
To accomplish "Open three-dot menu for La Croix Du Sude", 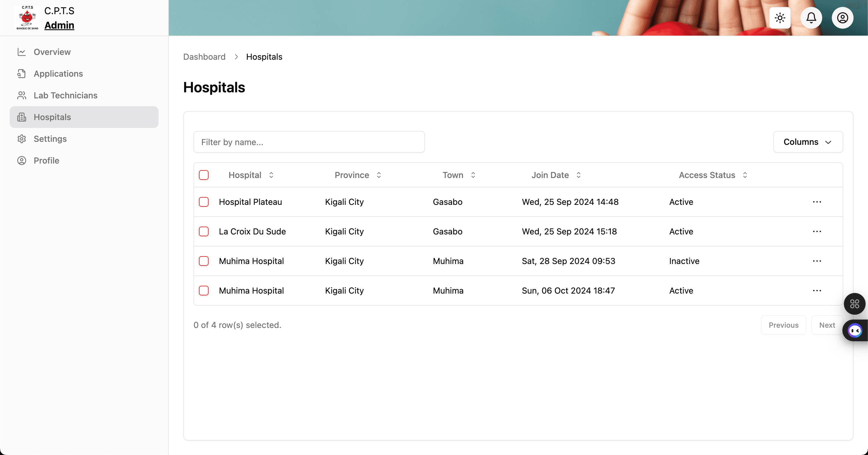I will [817, 231].
